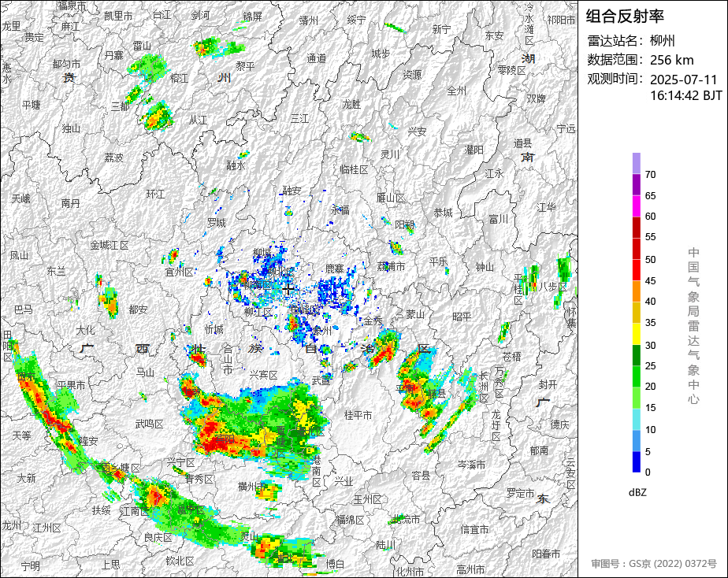Click the dark blue legend band between 0 and 5
This screenshot has height=578, width=728.
tap(636, 462)
